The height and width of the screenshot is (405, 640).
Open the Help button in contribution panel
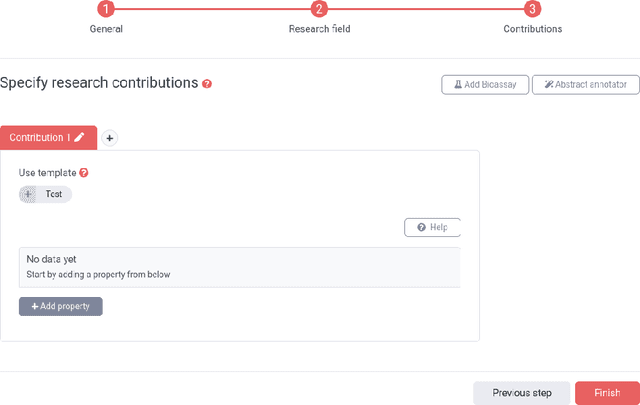(432, 228)
